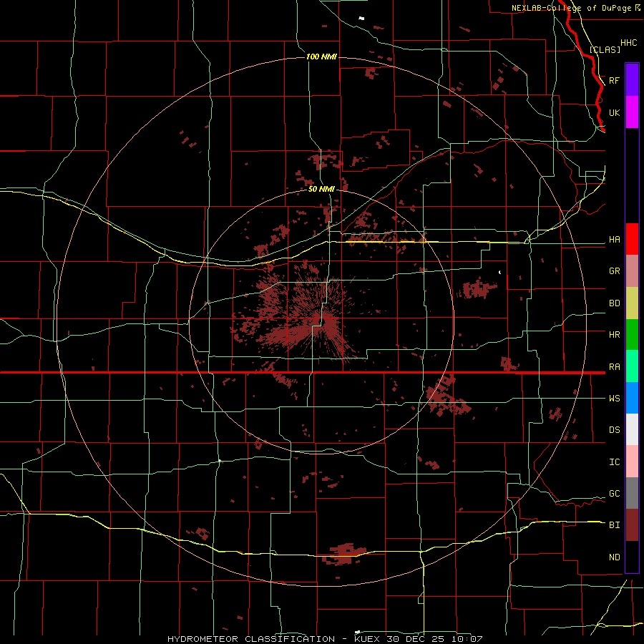Click the bright green RA legend swatch
The height and width of the screenshot is (644, 644).
click(632, 366)
